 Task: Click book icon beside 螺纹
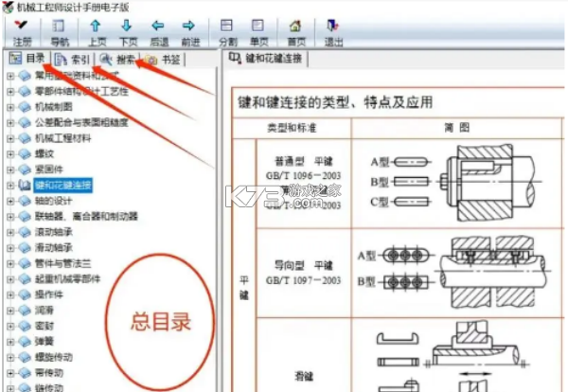[25, 153]
